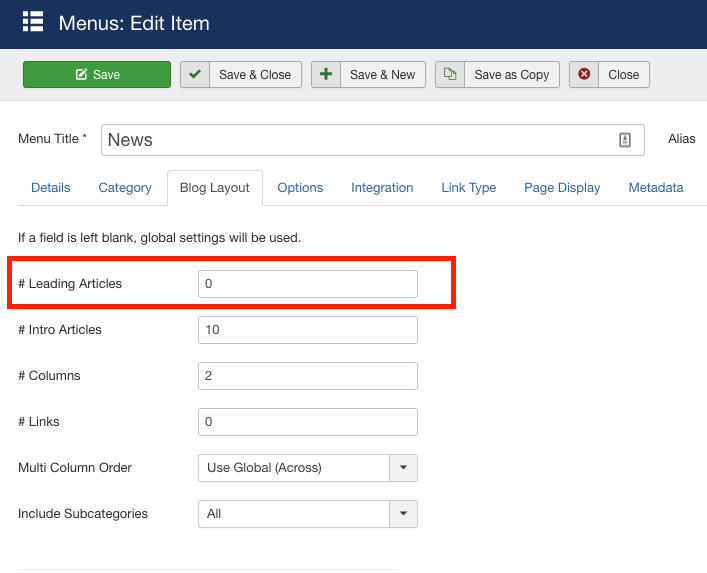707x573 pixels.
Task: Switch to the Page Display tab
Action: point(562,188)
